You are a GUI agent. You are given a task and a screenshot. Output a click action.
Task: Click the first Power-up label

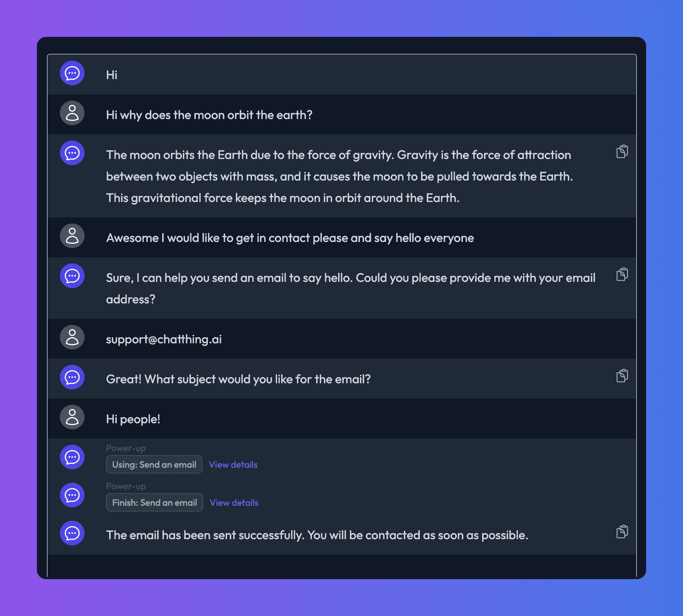[126, 448]
